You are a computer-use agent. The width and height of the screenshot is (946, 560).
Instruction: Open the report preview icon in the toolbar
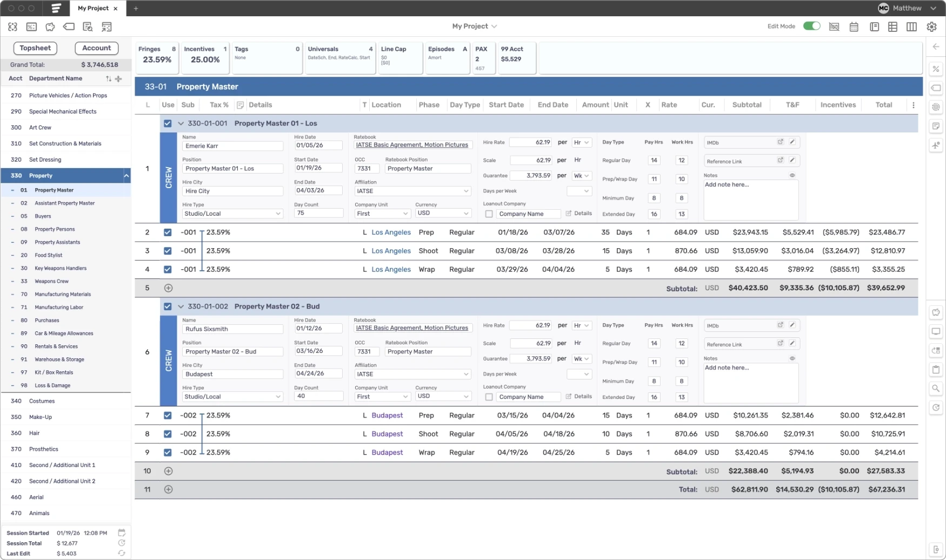[87, 26]
